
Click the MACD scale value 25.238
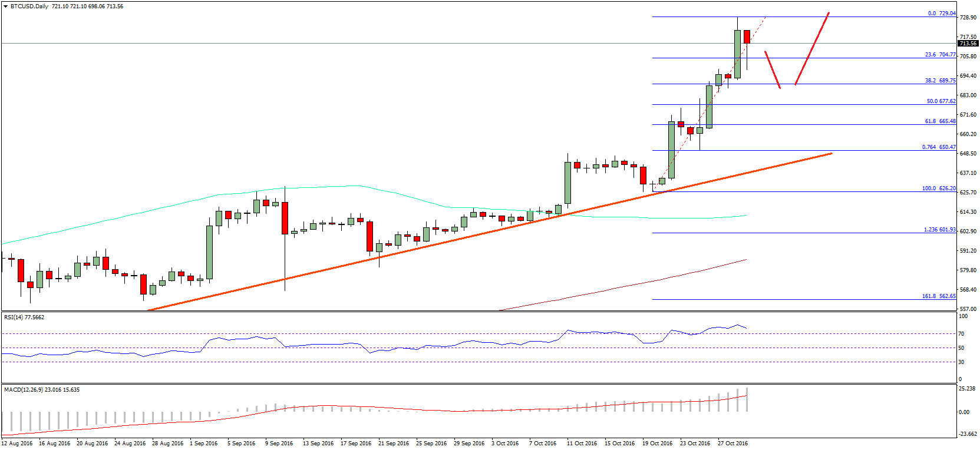click(x=968, y=389)
